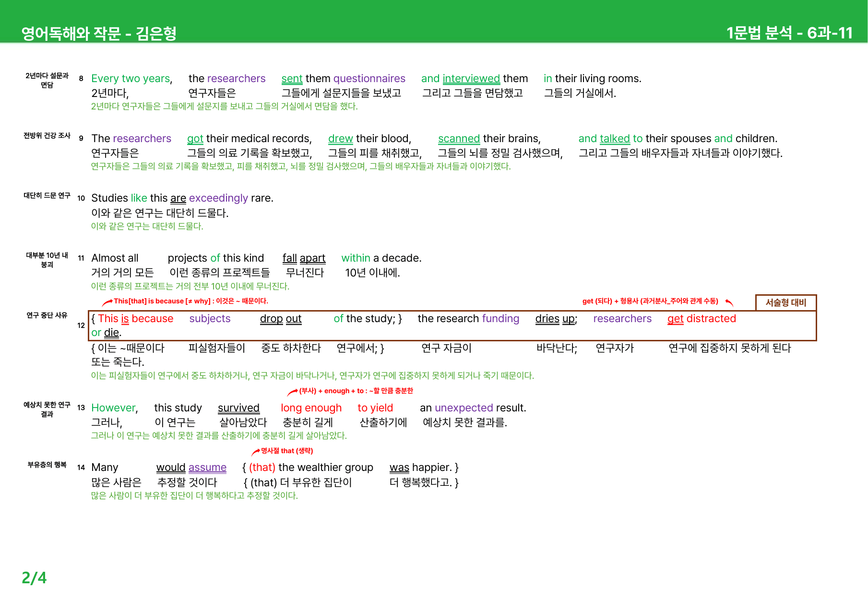Click the label 연구 중단 사유
The height and width of the screenshot is (614, 868).
47,315
